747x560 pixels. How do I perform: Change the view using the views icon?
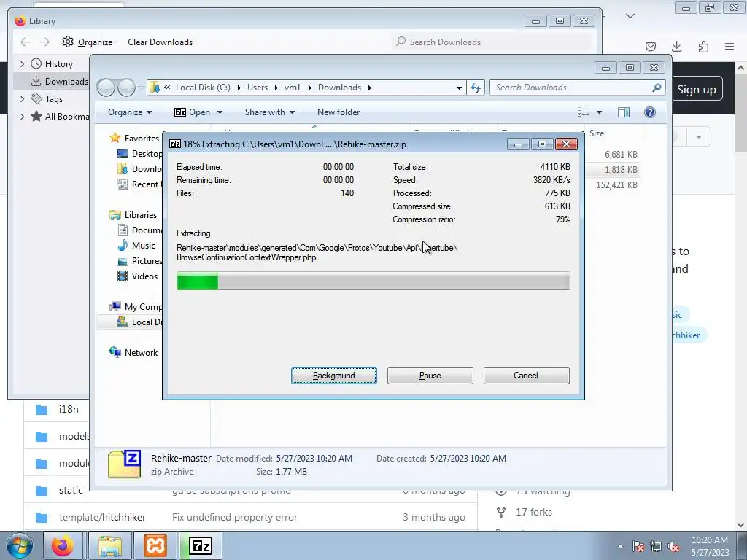point(584,112)
